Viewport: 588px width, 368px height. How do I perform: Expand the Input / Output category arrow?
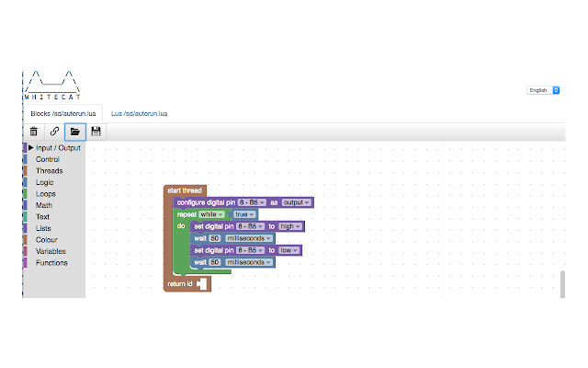point(30,147)
